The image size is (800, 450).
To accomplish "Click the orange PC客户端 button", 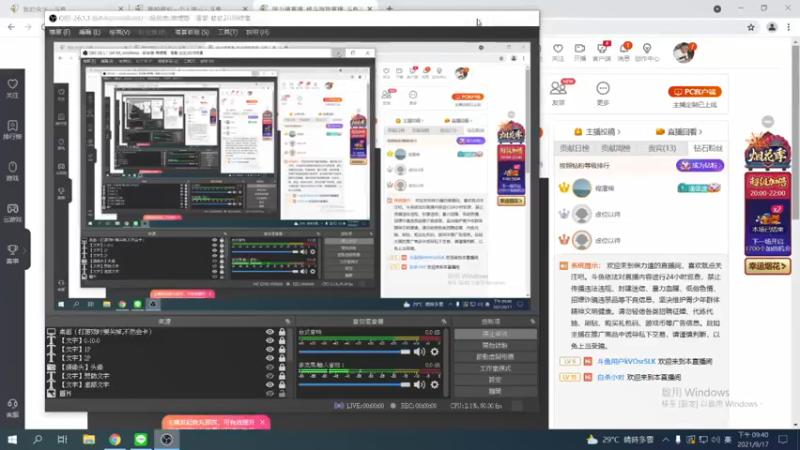I will point(694,92).
